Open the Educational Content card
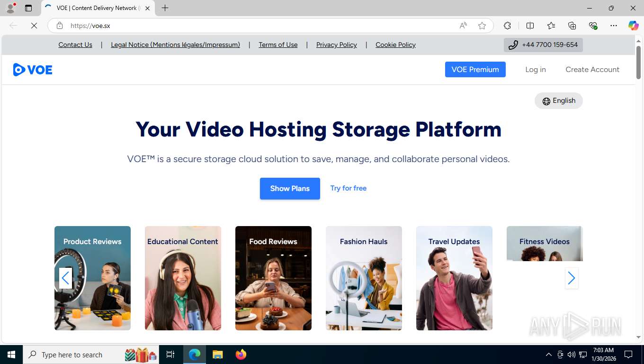644x364 pixels. pos(183,278)
